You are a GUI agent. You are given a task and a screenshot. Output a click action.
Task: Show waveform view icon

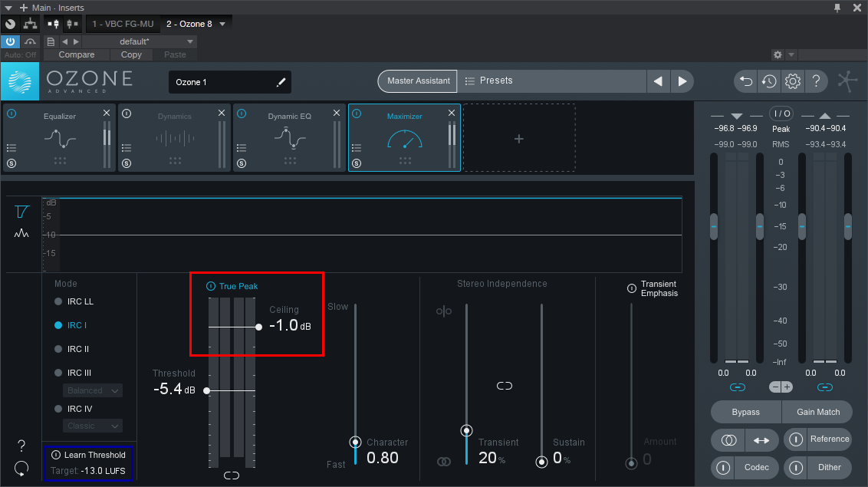pyautogui.click(x=21, y=234)
